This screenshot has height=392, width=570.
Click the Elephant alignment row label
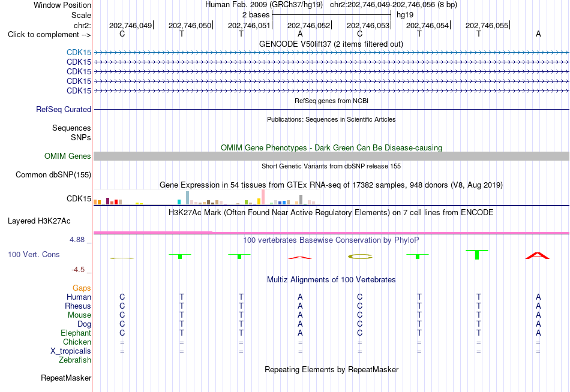[x=76, y=333]
